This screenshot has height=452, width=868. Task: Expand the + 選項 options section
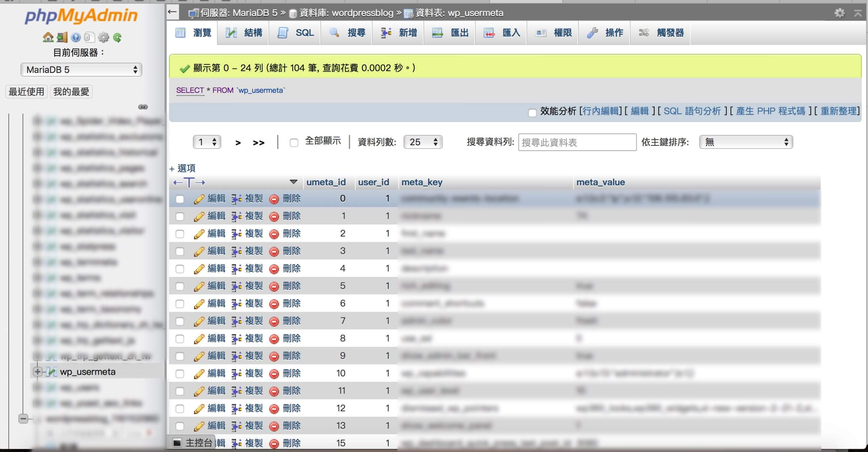pos(182,168)
